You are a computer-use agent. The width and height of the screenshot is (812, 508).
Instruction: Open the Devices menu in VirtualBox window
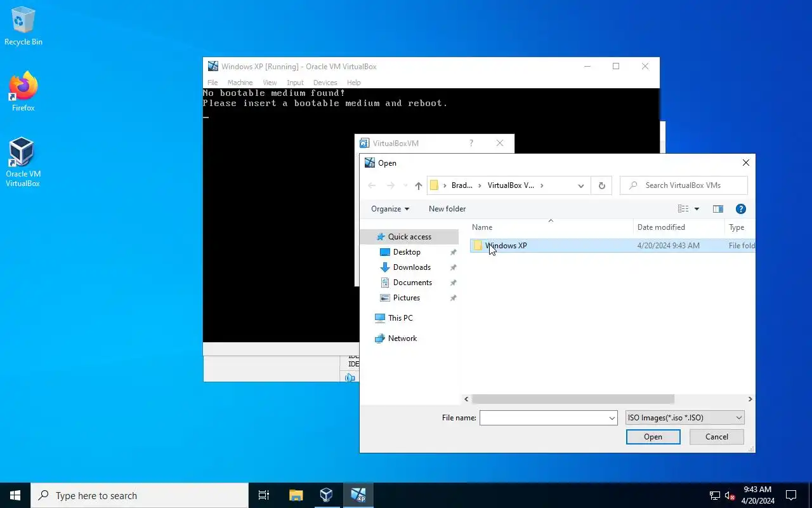(x=325, y=83)
